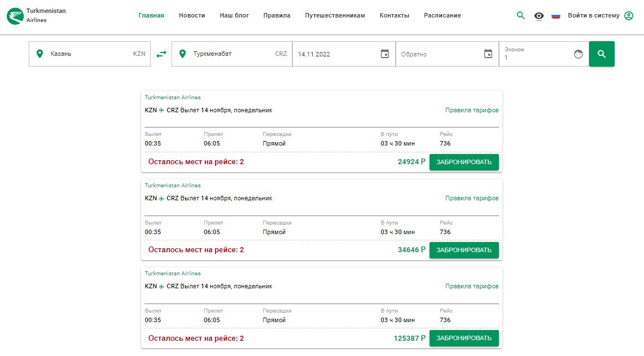The width and height of the screenshot is (644, 356).
Task: Click the Туркменабат destination location pin
Action: (182, 54)
